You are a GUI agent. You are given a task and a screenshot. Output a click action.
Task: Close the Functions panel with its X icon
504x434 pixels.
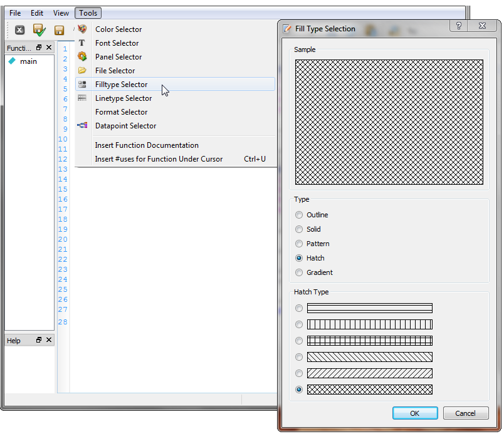pos(49,48)
